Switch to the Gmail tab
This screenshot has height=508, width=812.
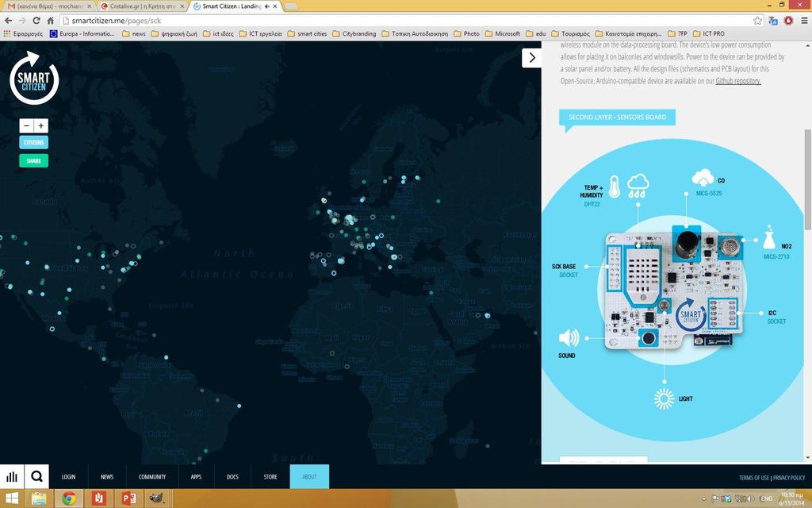point(49,6)
